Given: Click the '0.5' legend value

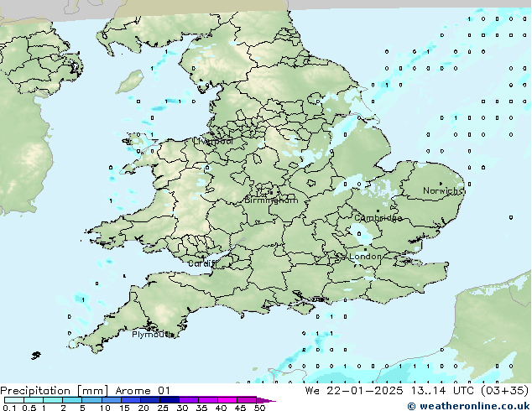Looking at the screenshot, I should (29, 408).
